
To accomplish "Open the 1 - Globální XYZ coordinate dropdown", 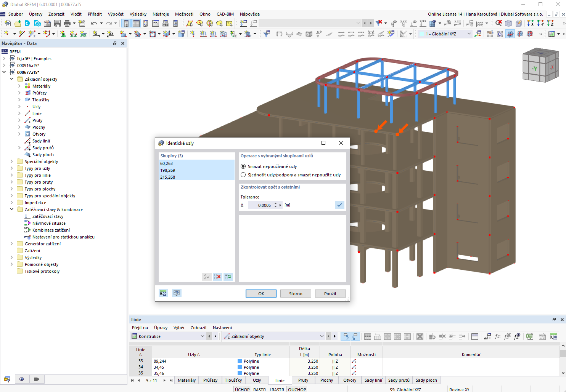I will tap(445, 34).
